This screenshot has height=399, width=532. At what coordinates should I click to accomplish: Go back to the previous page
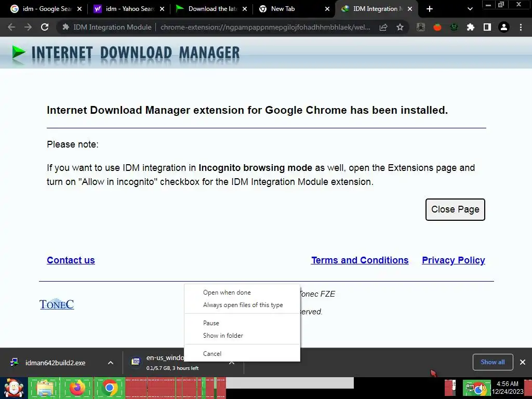(x=11, y=27)
